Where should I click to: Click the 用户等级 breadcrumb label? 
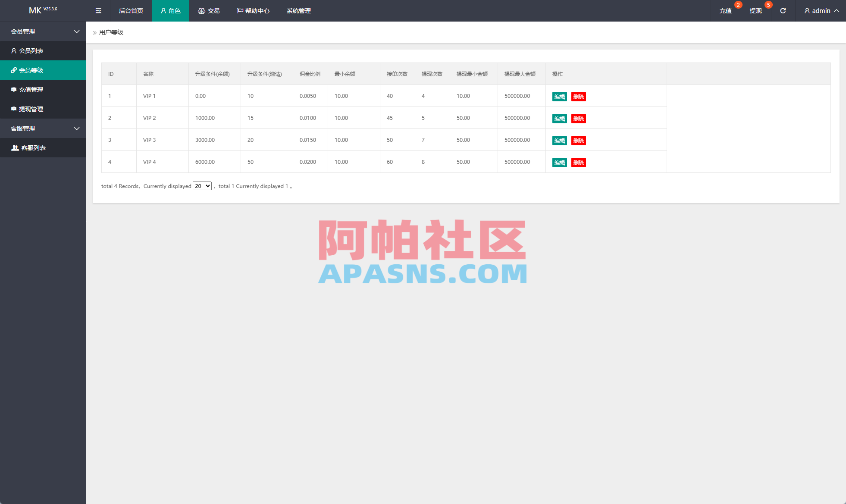pyautogui.click(x=111, y=32)
